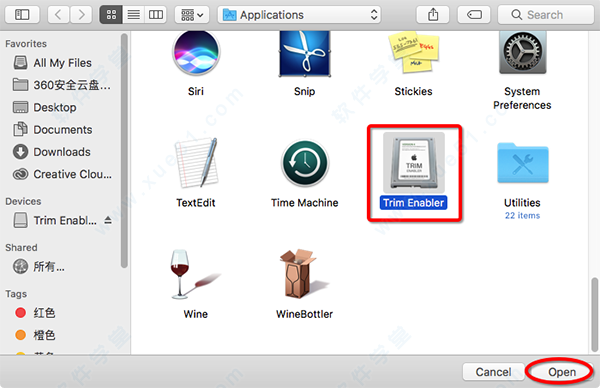Click the file area vertical scrollbar
600x388 pixels.
coord(594,315)
